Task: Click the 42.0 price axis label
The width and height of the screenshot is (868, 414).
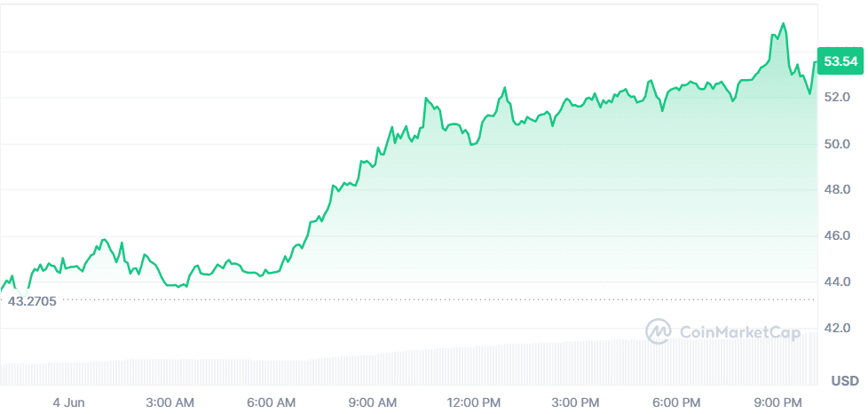Action: coord(838,328)
